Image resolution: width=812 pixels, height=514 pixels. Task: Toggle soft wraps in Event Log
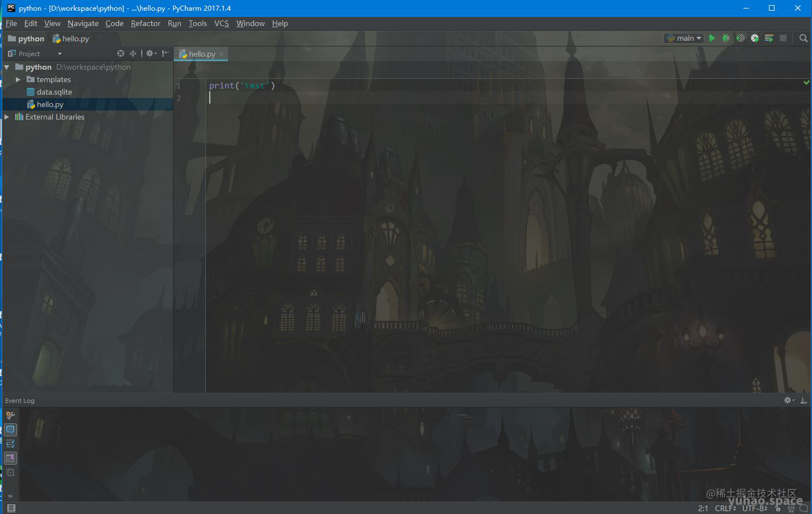click(x=10, y=444)
